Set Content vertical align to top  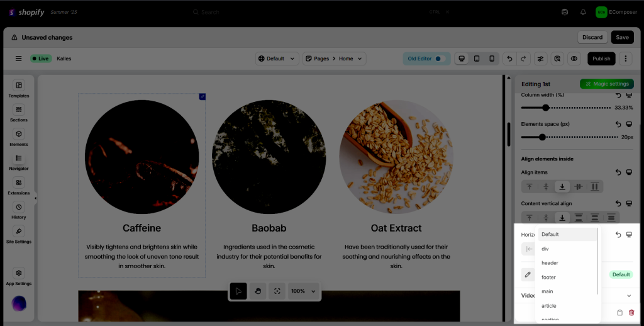[530, 218]
